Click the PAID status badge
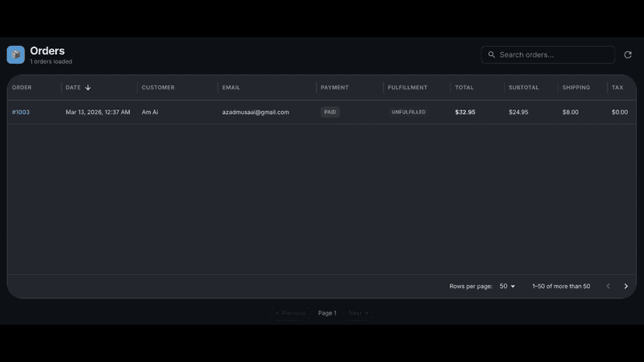644x362 pixels. pyautogui.click(x=330, y=112)
